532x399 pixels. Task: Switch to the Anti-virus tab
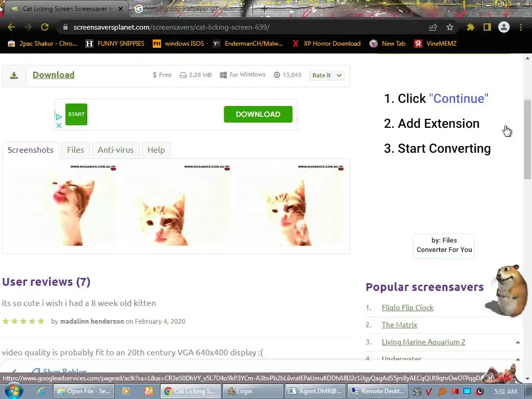[x=115, y=150]
